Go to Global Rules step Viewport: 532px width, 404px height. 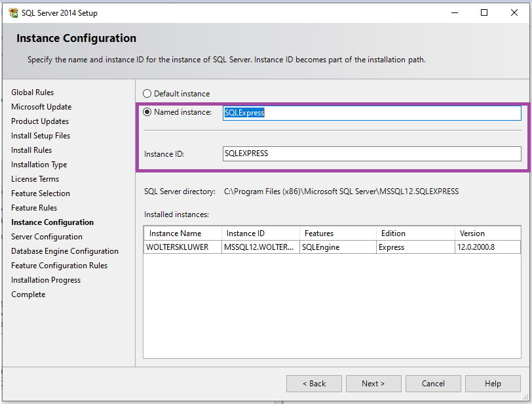click(x=33, y=92)
